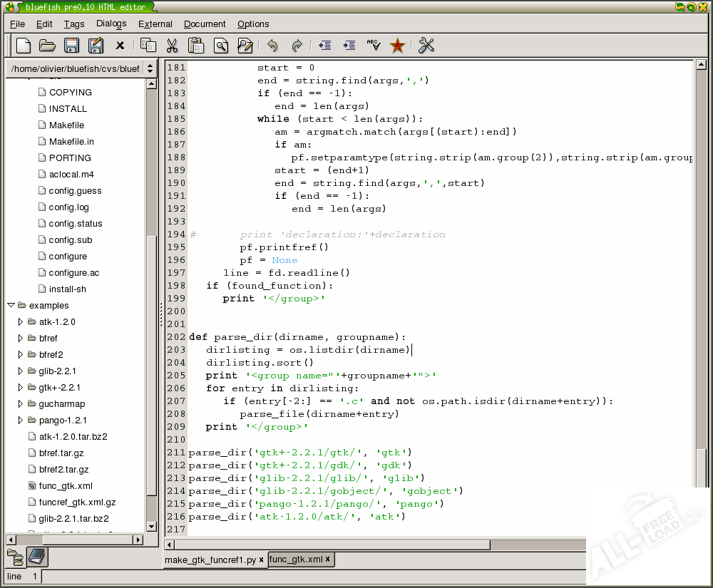Switch to the file browser tree panel
713x588 pixels.
(x=15, y=556)
